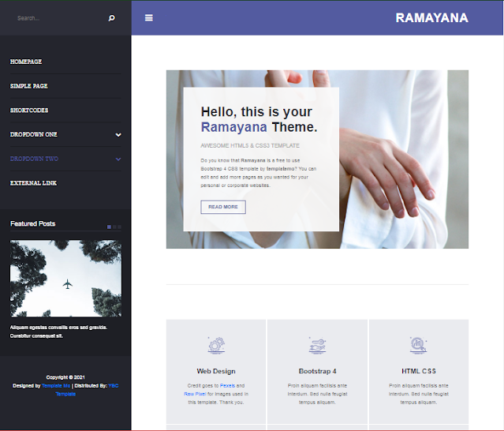Click the Read More button

[223, 207]
